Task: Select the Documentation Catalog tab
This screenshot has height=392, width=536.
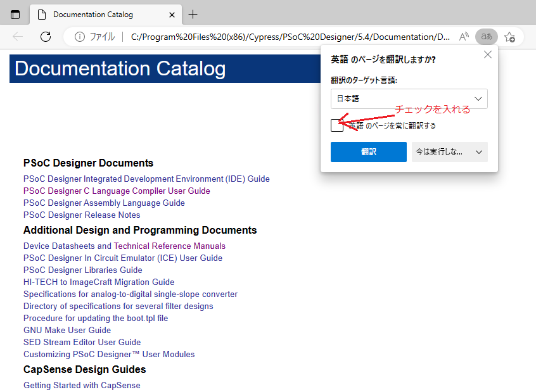Action: point(106,15)
